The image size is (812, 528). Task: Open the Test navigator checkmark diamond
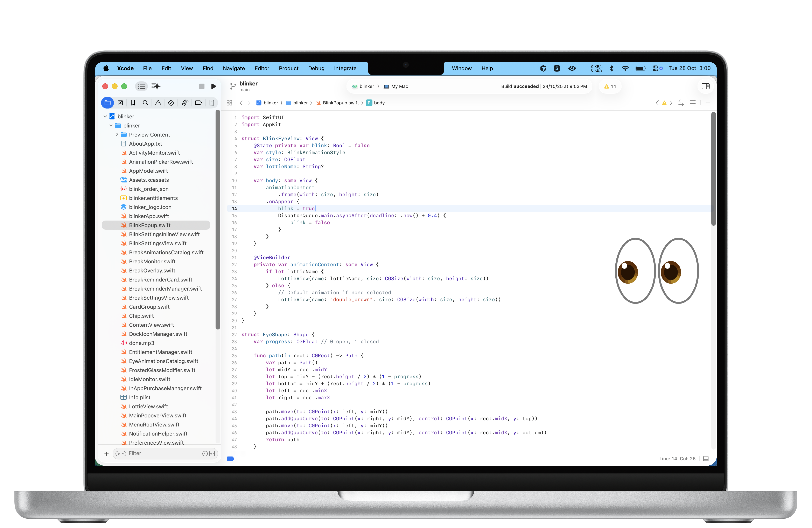point(171,103)
